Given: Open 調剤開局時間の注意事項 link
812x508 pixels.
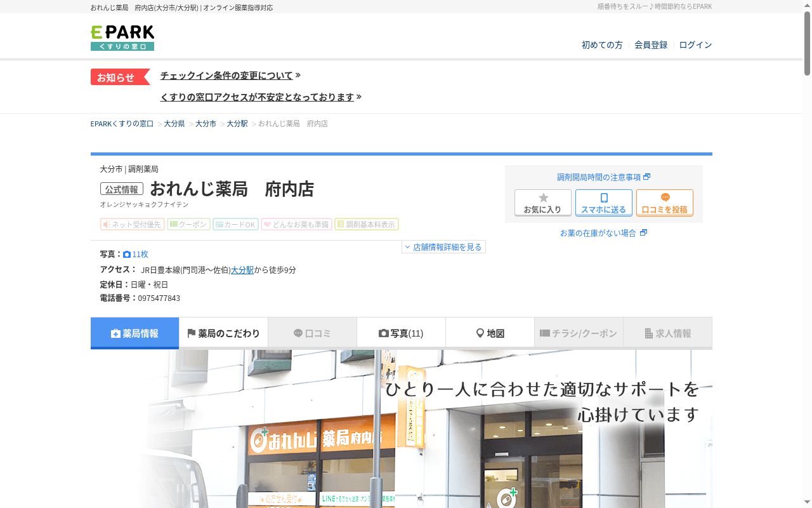Looking at the screenshot, I should (x=603, y=177).
